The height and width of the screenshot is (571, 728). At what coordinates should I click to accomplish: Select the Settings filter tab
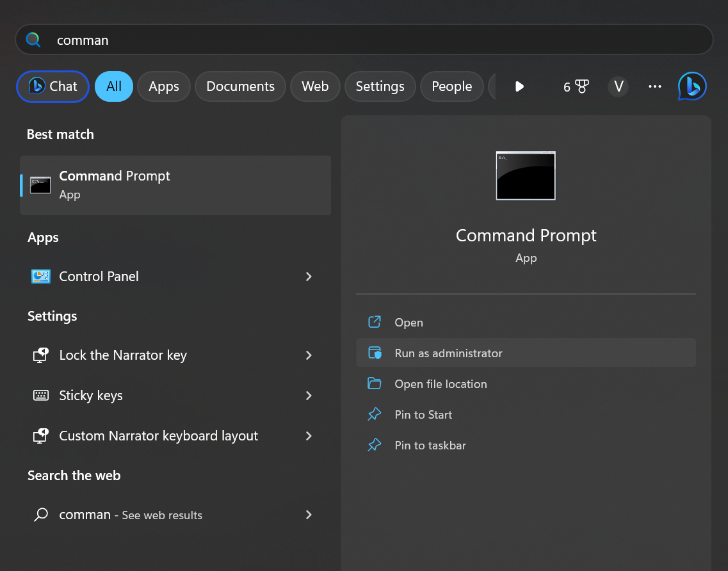(380, 86)
